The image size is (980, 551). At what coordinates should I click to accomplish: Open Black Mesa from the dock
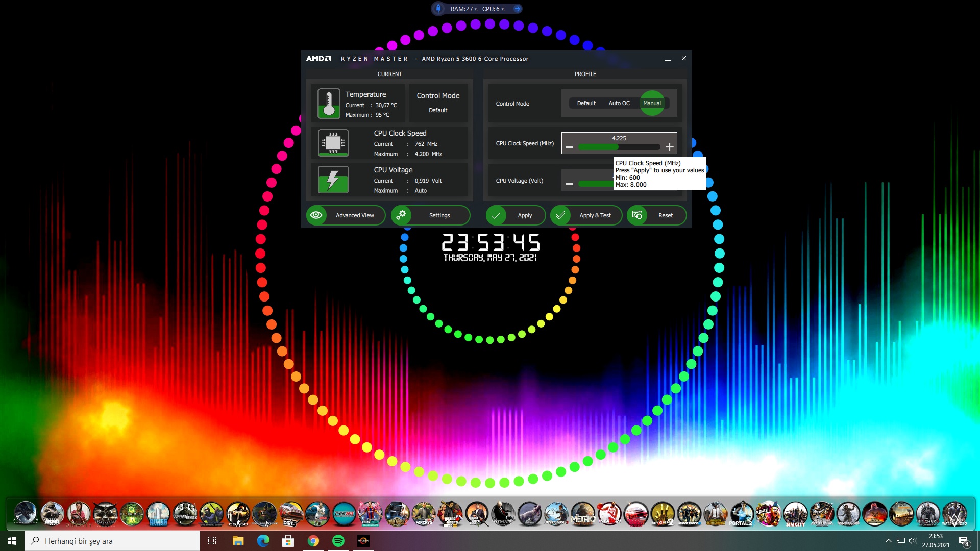tap(132, 513)
